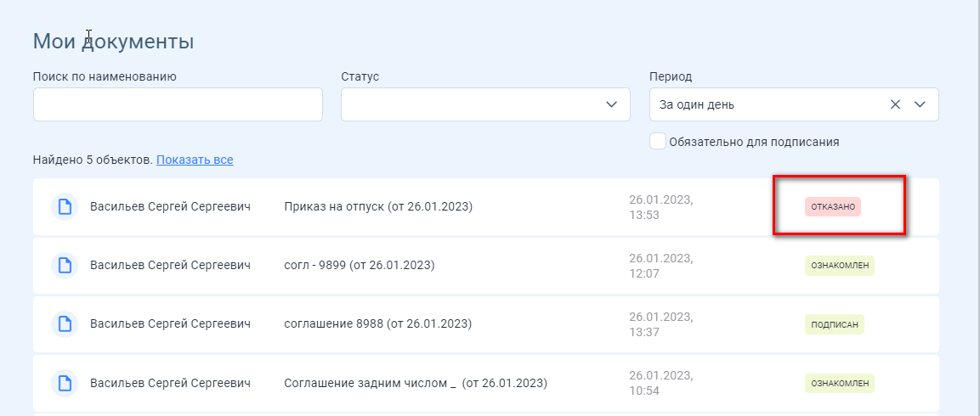The width and height of the screenshot is (980, 416).
Task: Follow the Показать все link
Action: point(195,160)
